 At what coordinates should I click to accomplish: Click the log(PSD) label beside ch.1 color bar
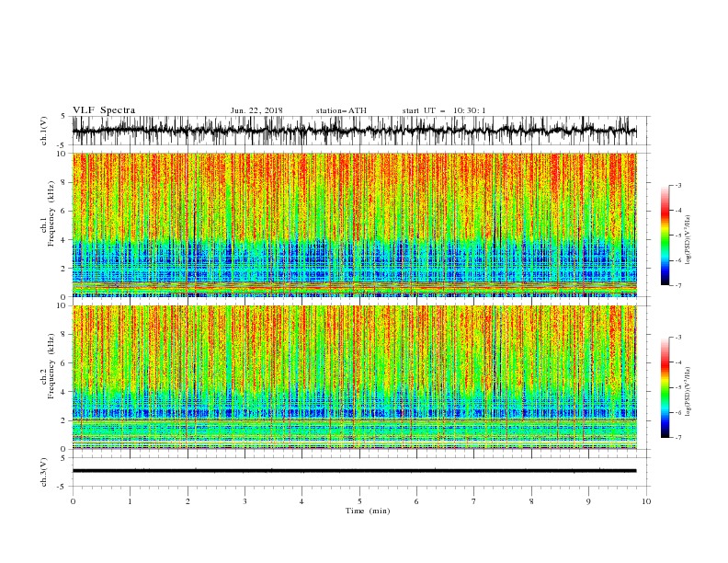tap(688, 240)
